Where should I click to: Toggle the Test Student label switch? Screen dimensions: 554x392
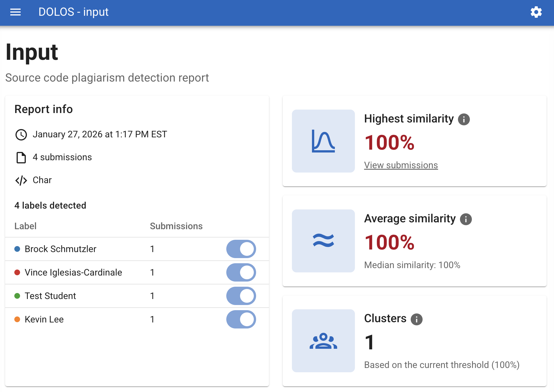pos(241,296)
